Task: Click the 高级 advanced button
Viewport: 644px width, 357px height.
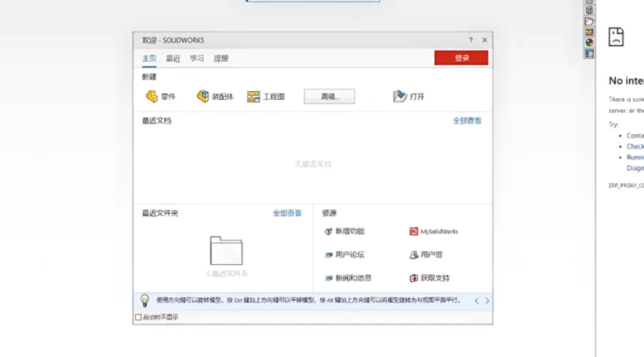Action: (329, 97)
